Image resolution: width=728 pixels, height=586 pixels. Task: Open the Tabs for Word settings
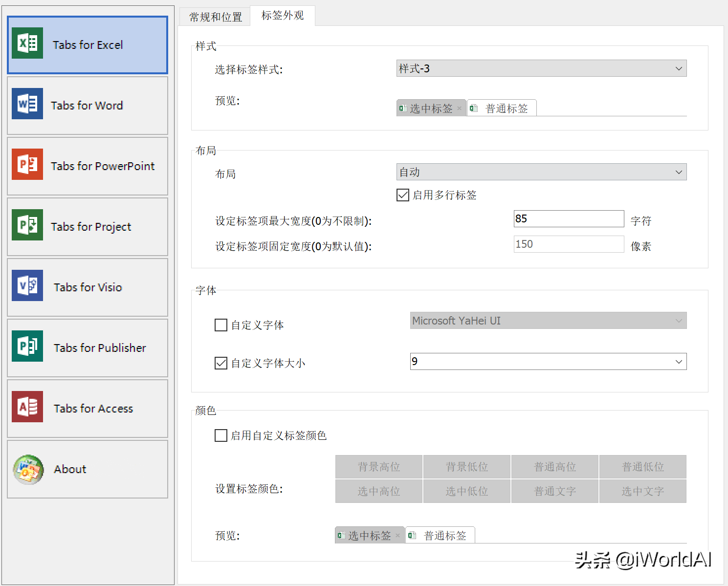pos(88,106)
